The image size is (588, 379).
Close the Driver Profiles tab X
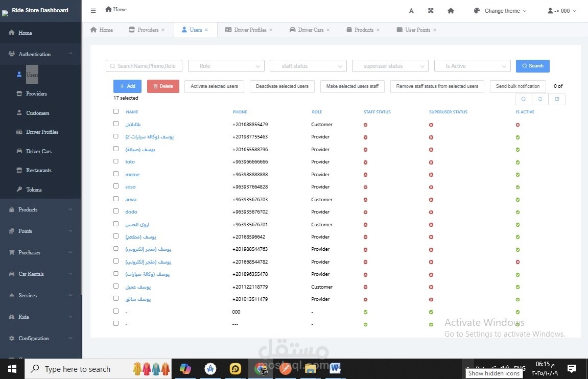pyautogui.click(x=271, y=30)
